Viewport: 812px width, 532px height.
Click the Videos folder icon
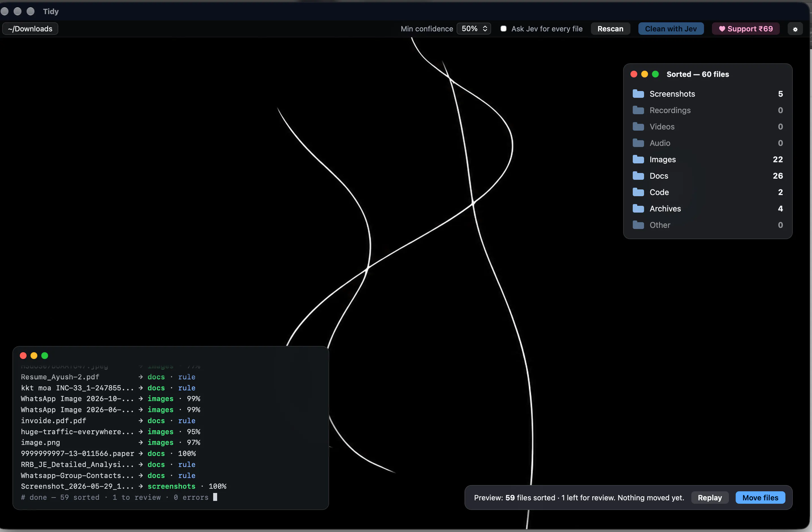pos(638,127)
